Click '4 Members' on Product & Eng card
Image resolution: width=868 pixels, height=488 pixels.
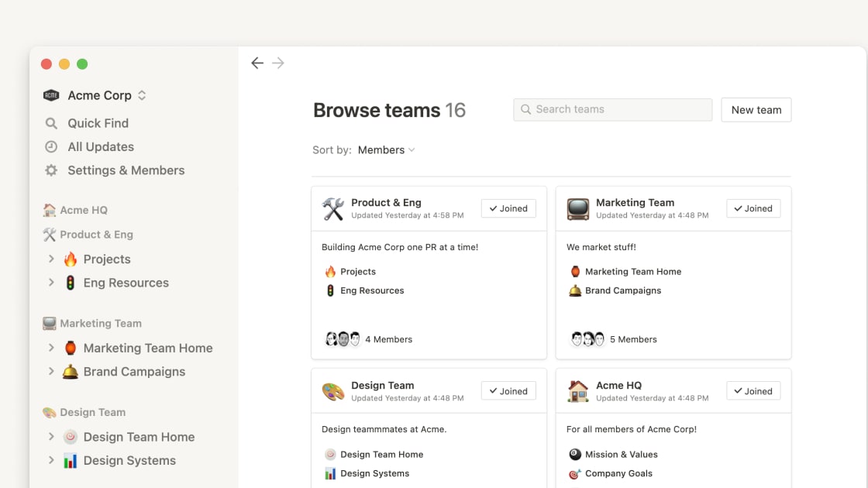click(x=388, y=339)
